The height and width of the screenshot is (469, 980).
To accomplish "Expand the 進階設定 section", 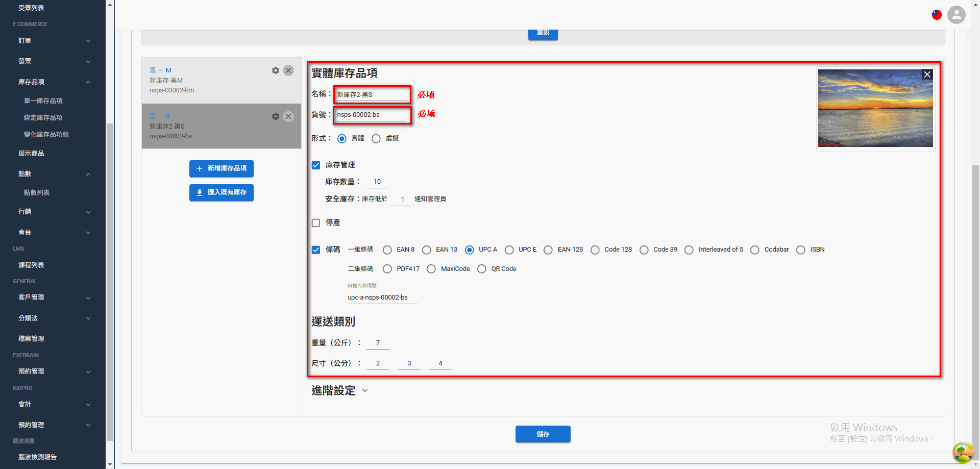I will click(340, 391).
